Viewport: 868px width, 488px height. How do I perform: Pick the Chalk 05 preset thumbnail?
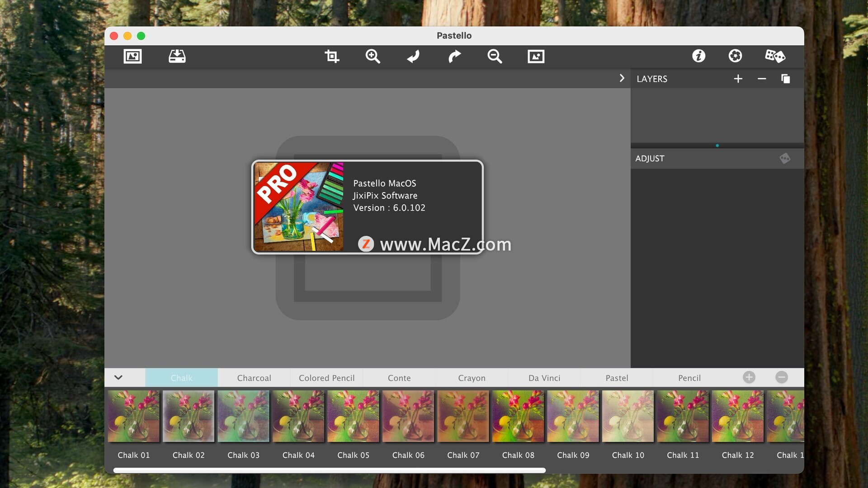[353, 416]
